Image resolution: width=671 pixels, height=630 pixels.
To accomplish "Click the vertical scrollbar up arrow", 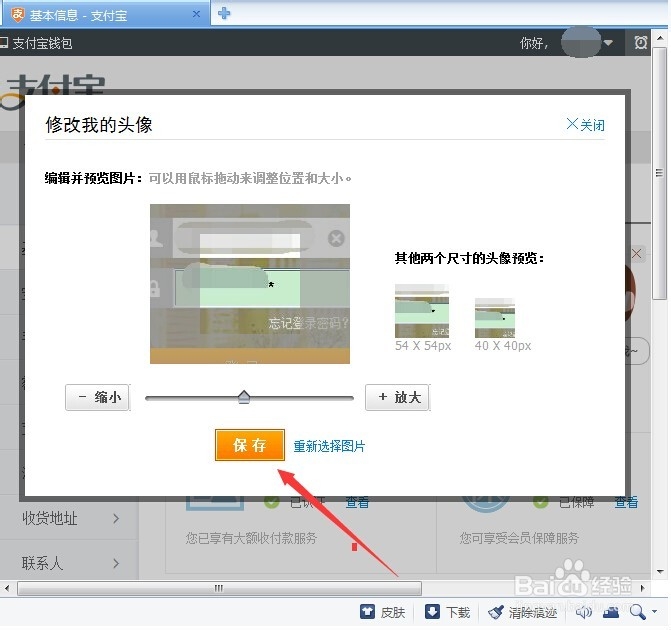I will [660, 39].
